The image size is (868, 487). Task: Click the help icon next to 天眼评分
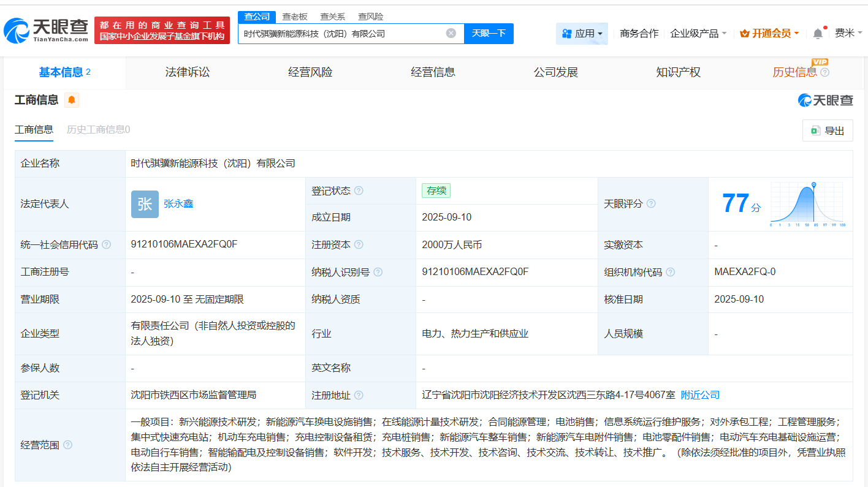click(652, 203)
